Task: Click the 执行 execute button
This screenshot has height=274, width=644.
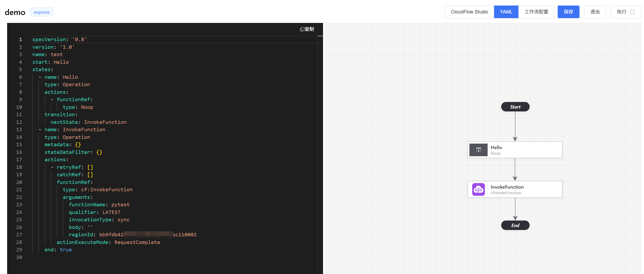Action: pos(626,12)
